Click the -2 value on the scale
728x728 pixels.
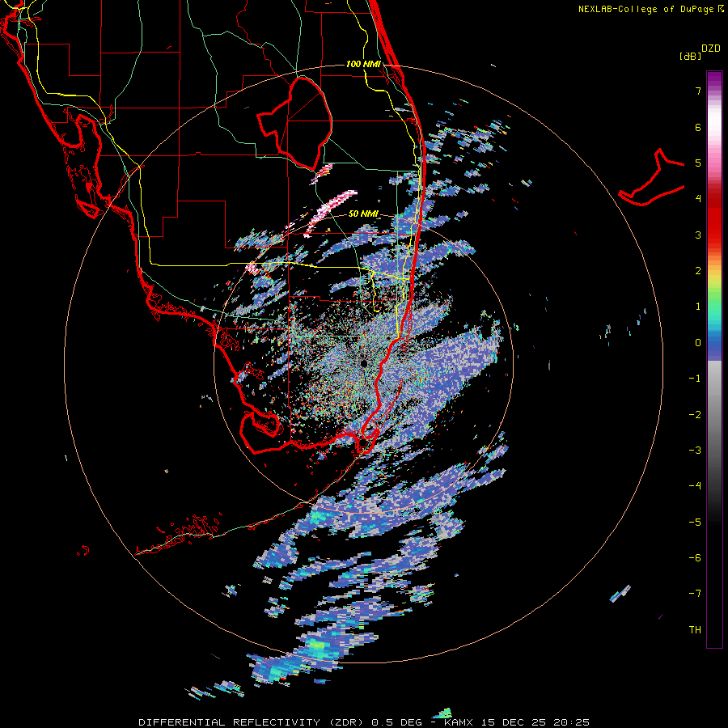695,415
